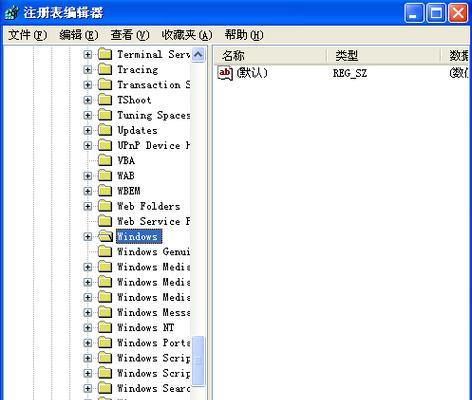Expand the Updates key

click(x=87, y=130)
